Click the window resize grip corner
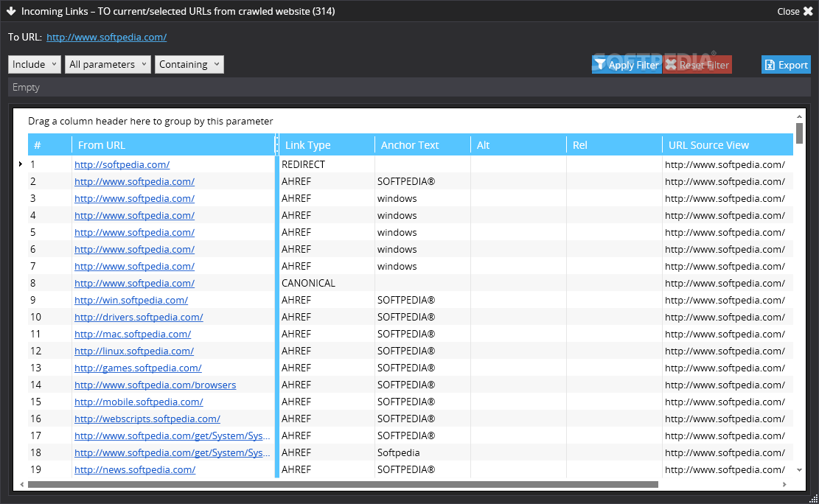This screenshot has height=504, width=819. coord(812,498)
